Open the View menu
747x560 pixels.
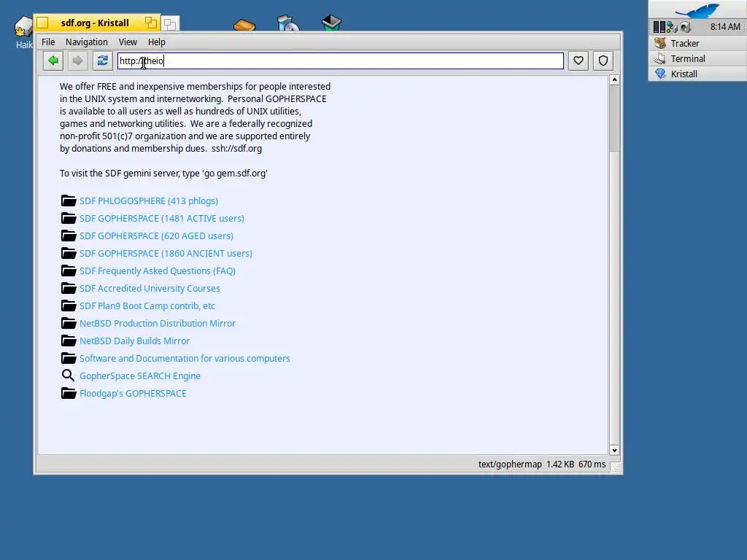(x=128, y=42)
